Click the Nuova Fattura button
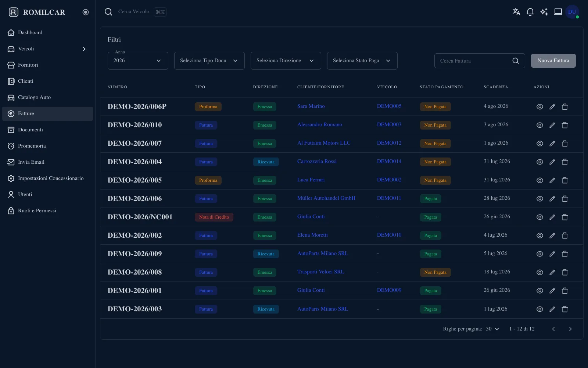 click(x=553, y=61)
